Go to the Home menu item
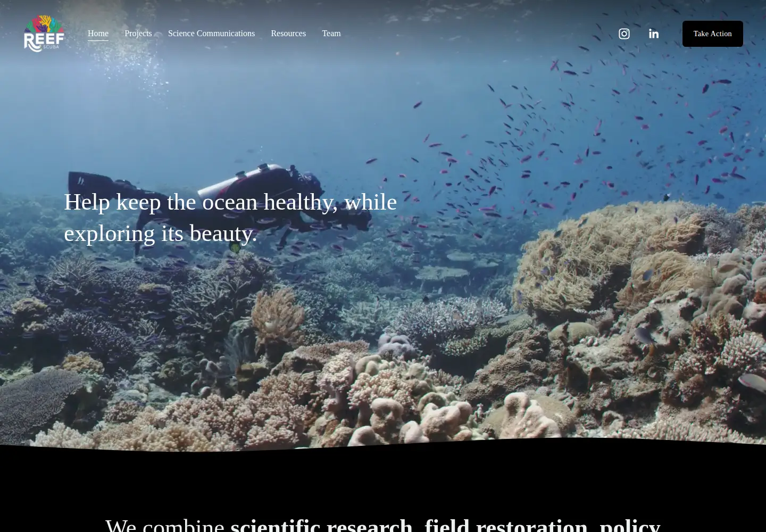This screenshot has width=766, height=532. pos(98,34)
